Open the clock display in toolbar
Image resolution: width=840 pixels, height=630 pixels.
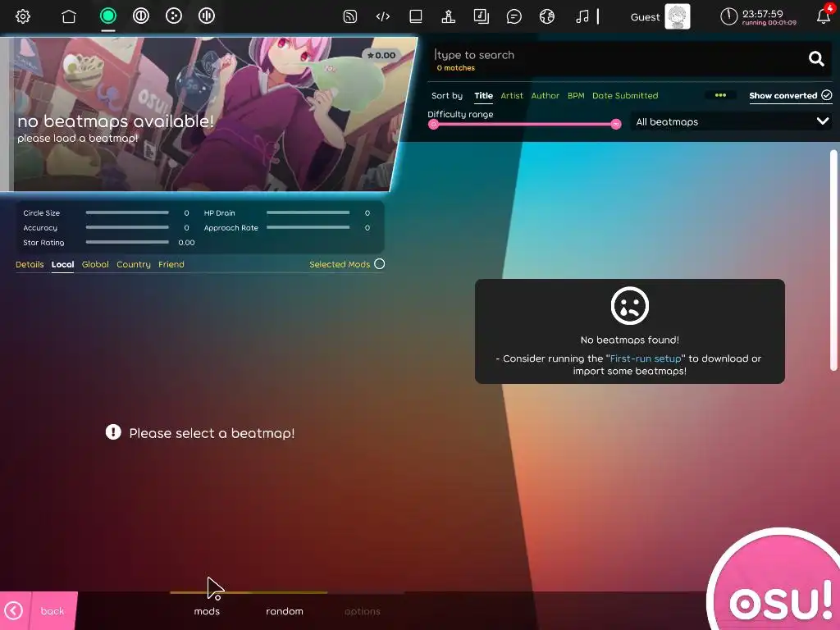tap(758, 16)
